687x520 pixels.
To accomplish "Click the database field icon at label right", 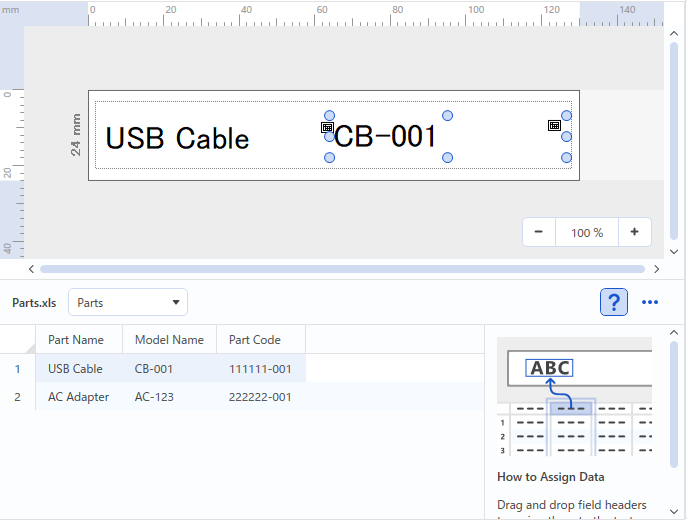I will pos(554,126).
